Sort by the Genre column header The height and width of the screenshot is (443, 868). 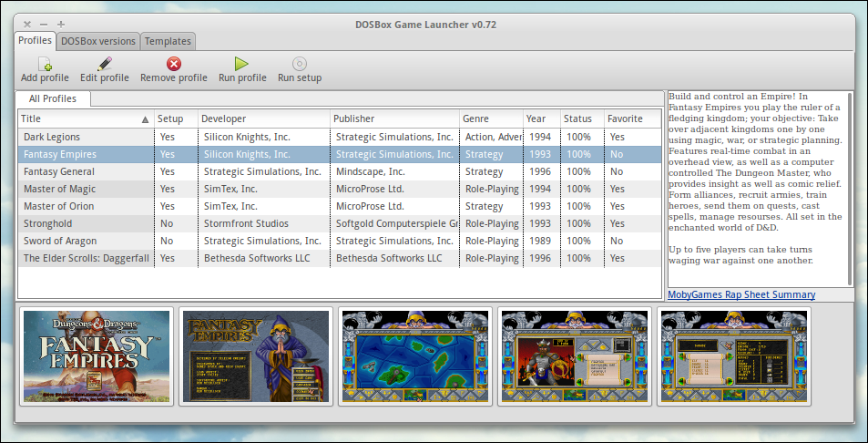pos(492,118)
